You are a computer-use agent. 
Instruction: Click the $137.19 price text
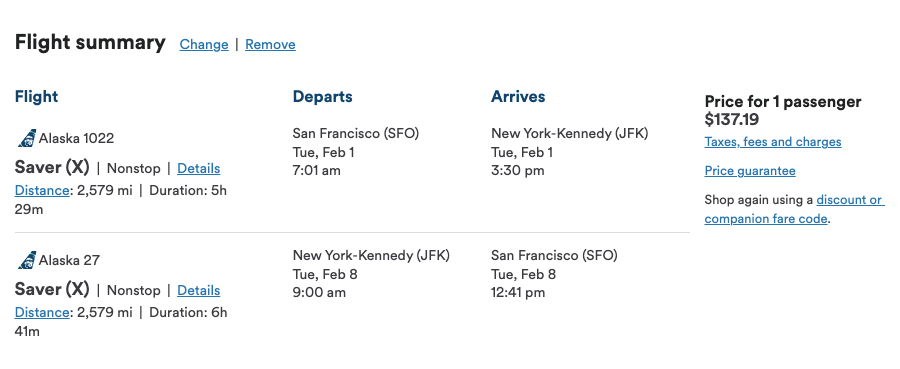pos(732,119)
